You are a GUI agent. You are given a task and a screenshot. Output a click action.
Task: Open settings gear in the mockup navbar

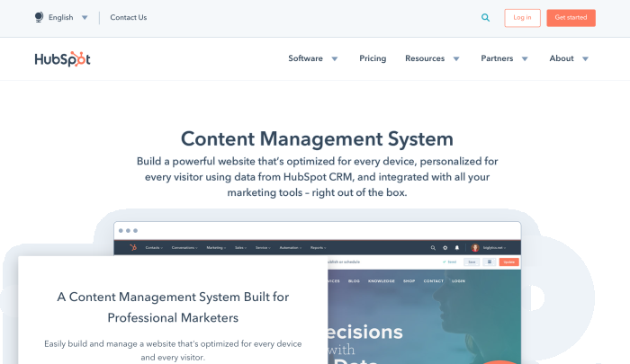click(x=445, y=248)
